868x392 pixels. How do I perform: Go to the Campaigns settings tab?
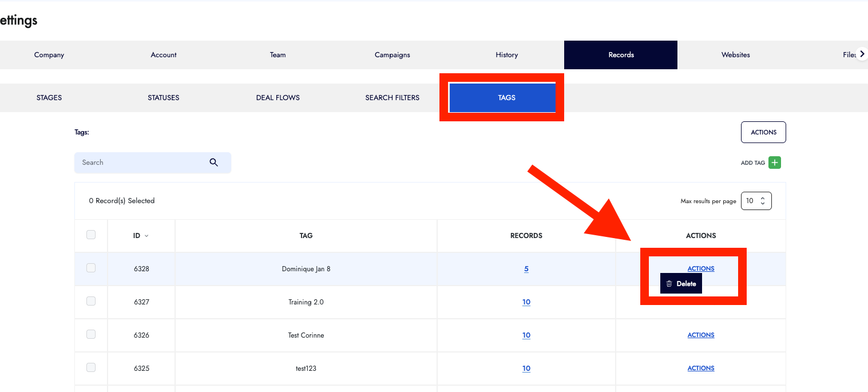coord(393,55)
